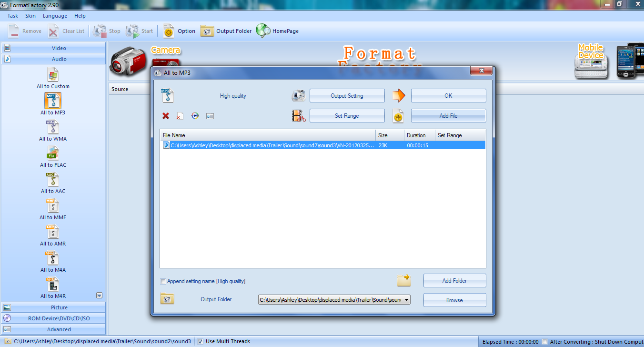Click status bar folder icon
Screen dimensions: 644x347
tap(8, 341)
